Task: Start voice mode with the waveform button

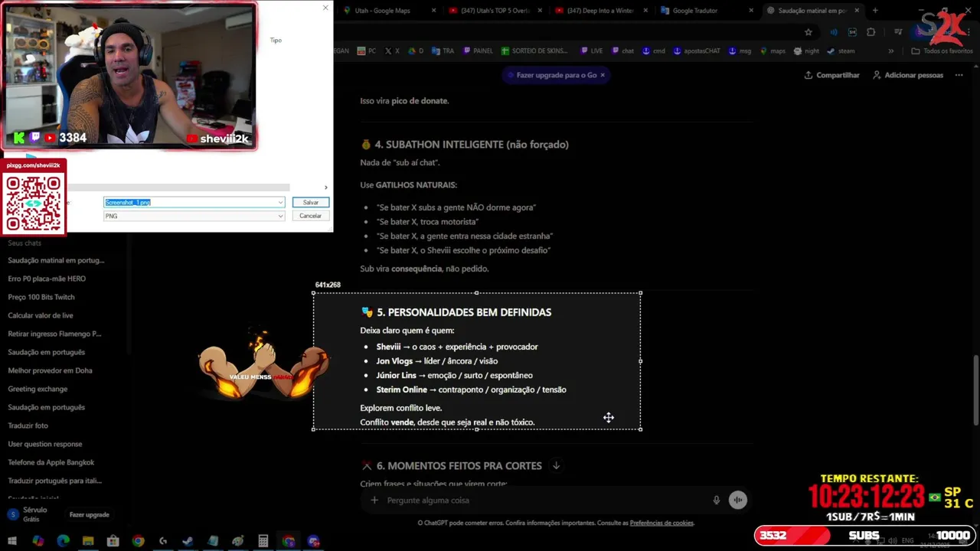Action: pyautogui.click(x=738, y=500)
